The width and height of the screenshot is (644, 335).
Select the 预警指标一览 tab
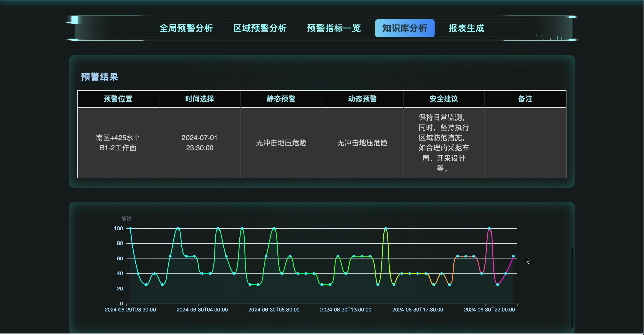click(334, 28)
